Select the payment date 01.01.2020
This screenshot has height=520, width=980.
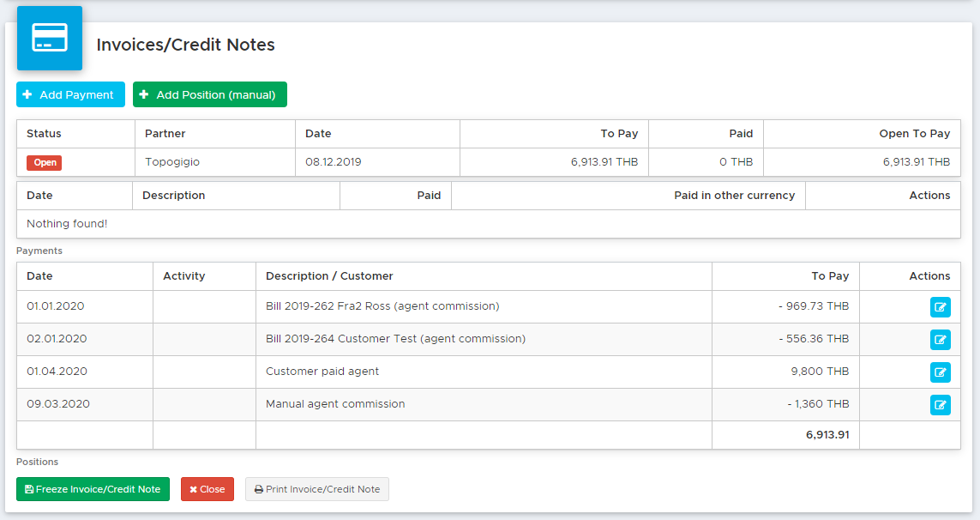pos(56,306)
